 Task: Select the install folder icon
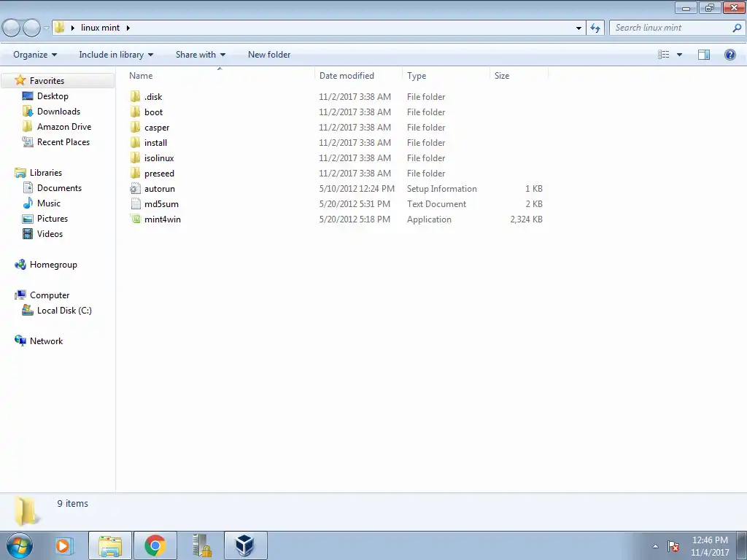click(136, 142)
